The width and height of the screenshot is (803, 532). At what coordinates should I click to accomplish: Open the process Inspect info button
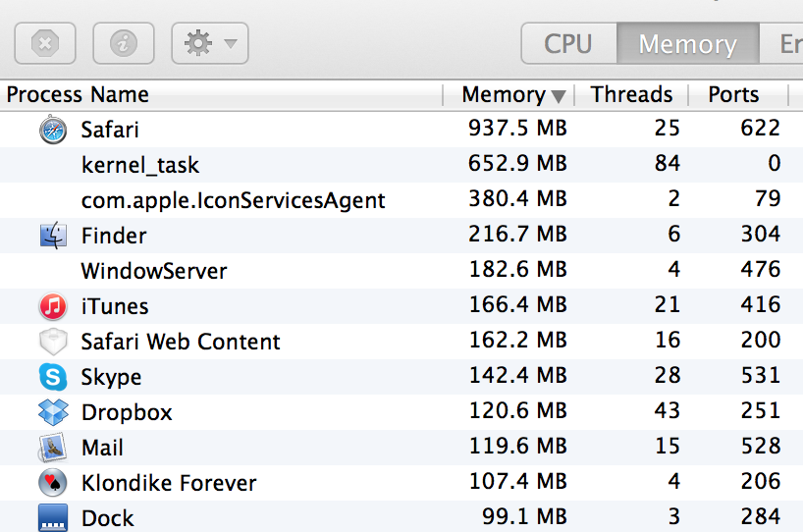[124, 43]
